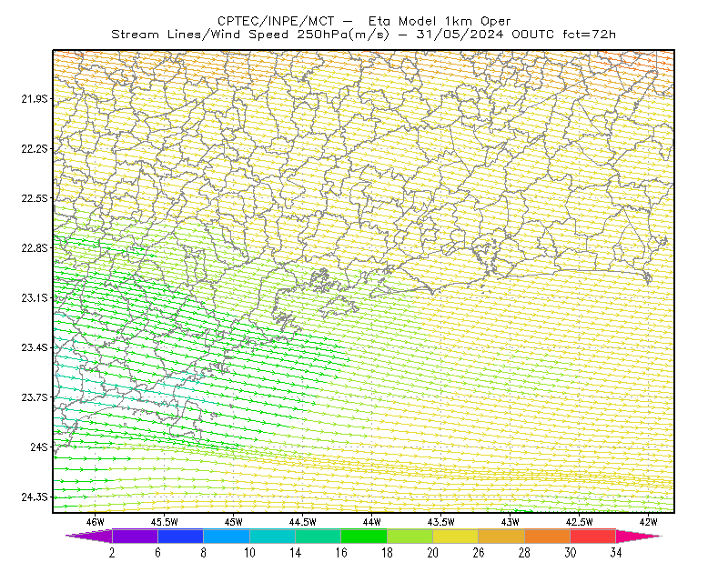Click the Stream Lines/Wind Speed subtitle

pos(363,35)
